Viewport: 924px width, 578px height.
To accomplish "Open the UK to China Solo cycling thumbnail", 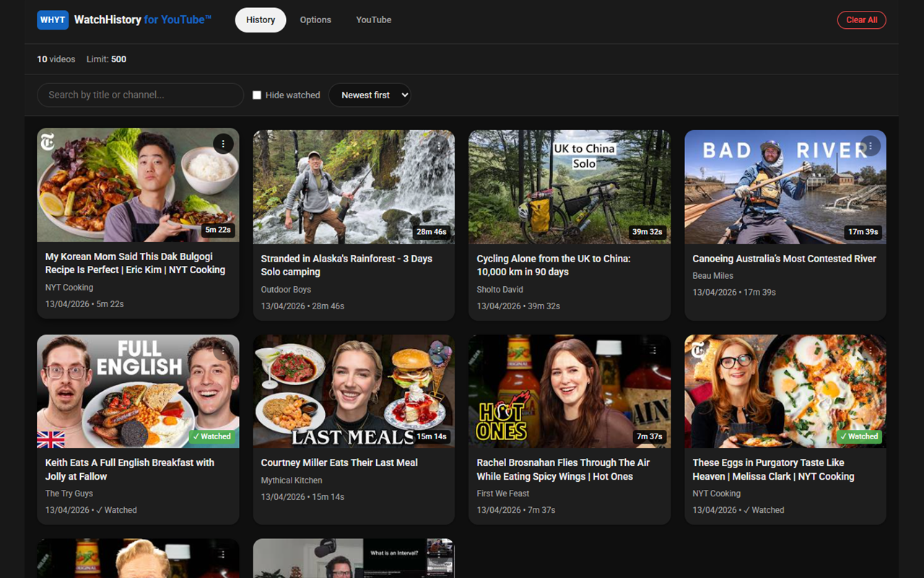I will [x=570, y=187].
